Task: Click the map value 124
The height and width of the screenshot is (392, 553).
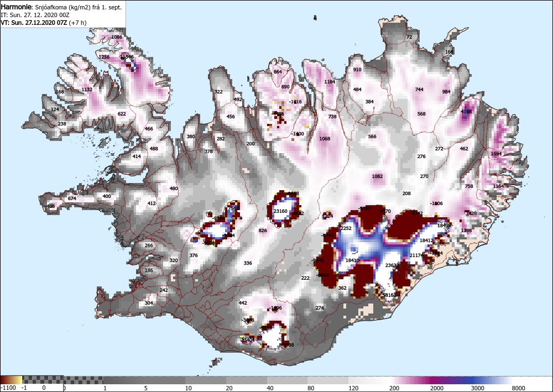Action: (x=55, y=109)
